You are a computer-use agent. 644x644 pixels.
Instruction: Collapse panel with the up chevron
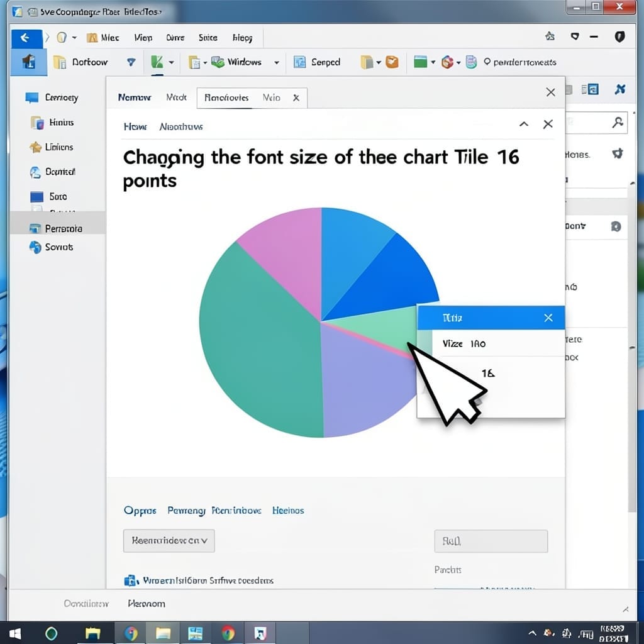click(524, 124)
